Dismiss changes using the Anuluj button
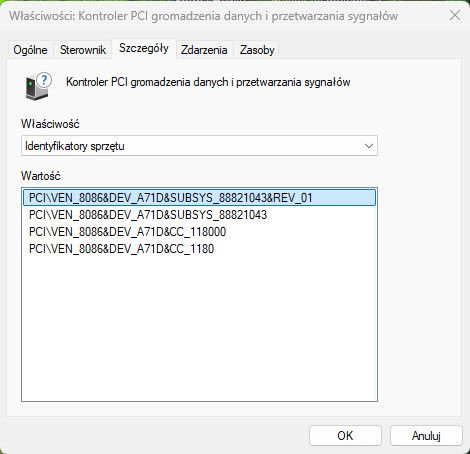 (426, 436)
